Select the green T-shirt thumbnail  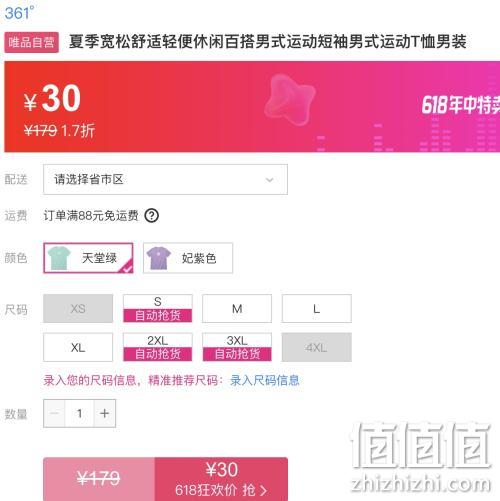(59, 258)
